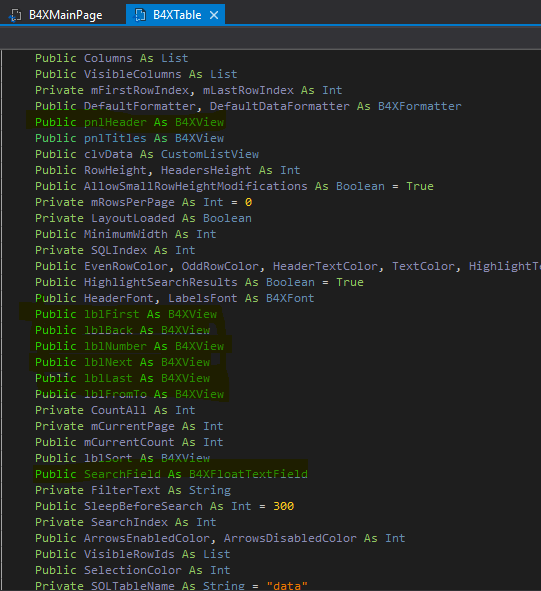Click the B4XFormatter type name
Screen dimensions: 541x591
[420, 107]
